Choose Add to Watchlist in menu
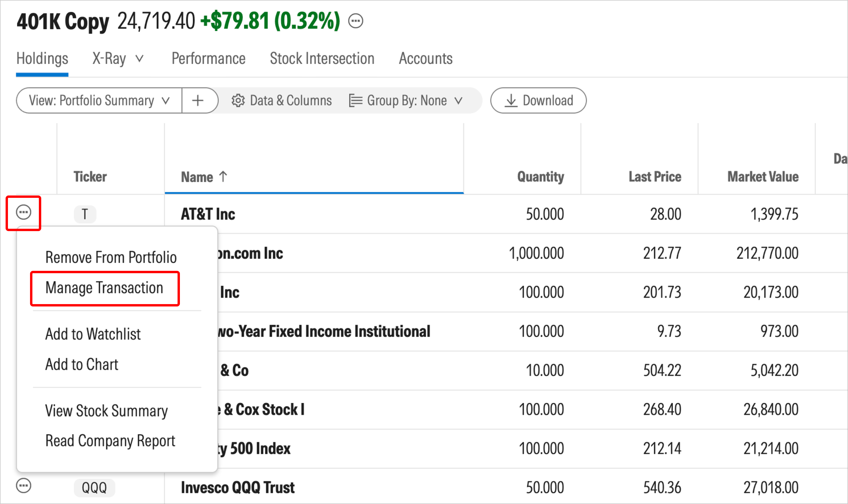 (x=93, y=334)
